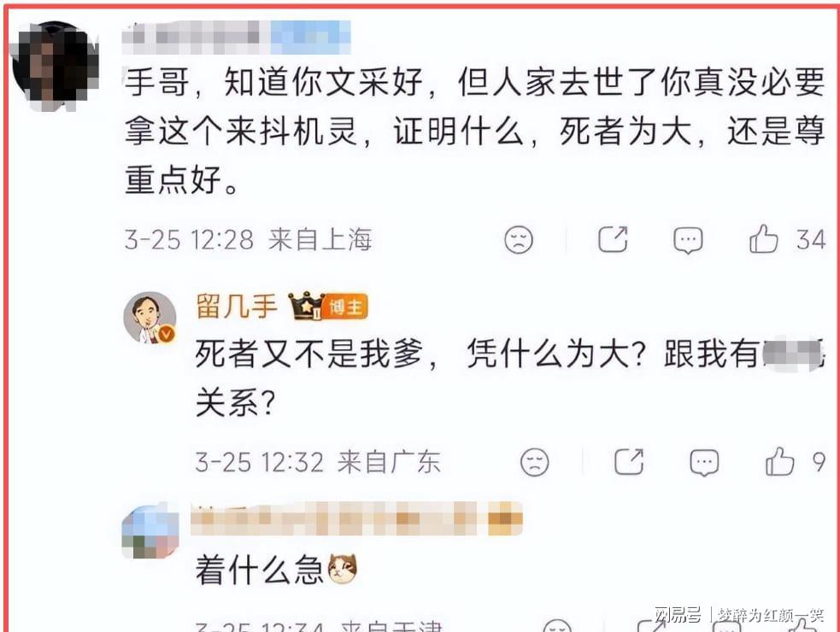Share 留几手's reply from Guangdong
This screenshot has height=632, width=840.
click(x=629, y=462)
